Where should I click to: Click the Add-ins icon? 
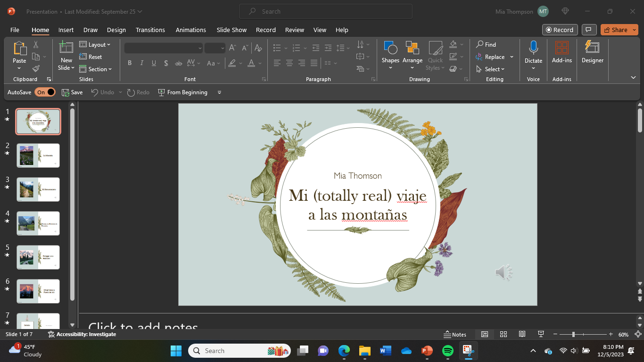pyautogui.click(x=561, y=48)
